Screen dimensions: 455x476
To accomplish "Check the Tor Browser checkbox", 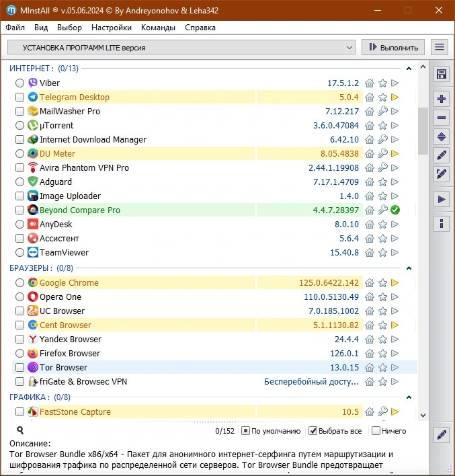I will [19, 367].
